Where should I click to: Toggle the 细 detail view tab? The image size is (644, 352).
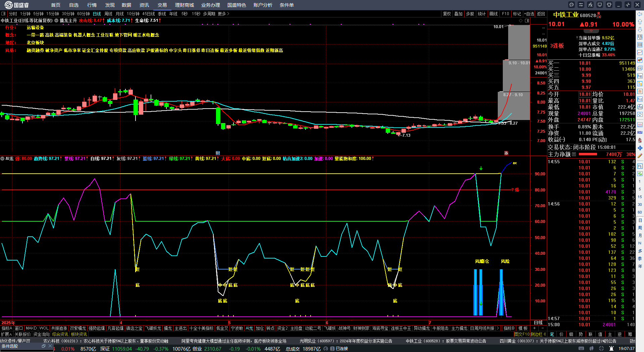click(571, 334)
